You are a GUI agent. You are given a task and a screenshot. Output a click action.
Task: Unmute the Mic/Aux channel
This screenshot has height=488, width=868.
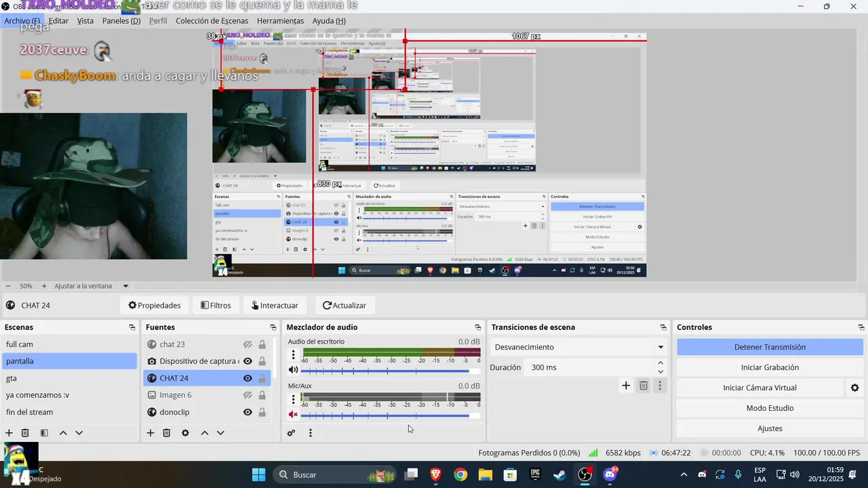pyautogui.click(x=293, y=414)
